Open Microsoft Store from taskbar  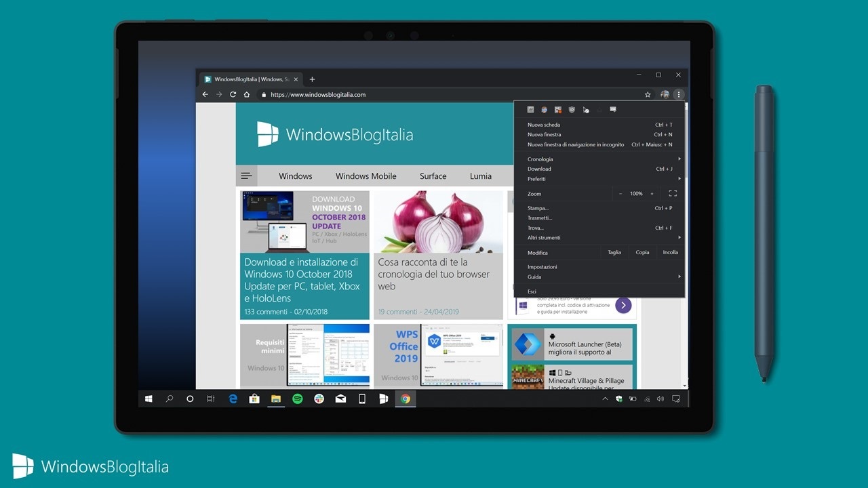[254, 399]
